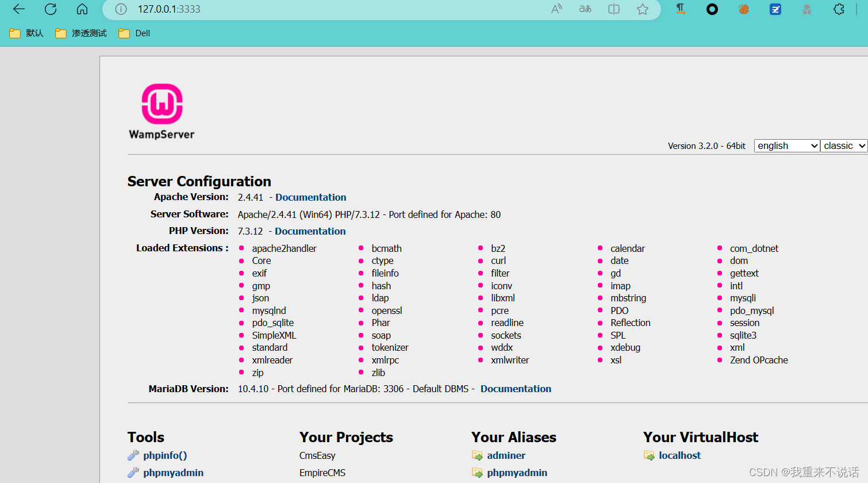Open the adminer alias link
Image resolution: width=868 pixels, height=483 pixels.
(x=506, y=455)
